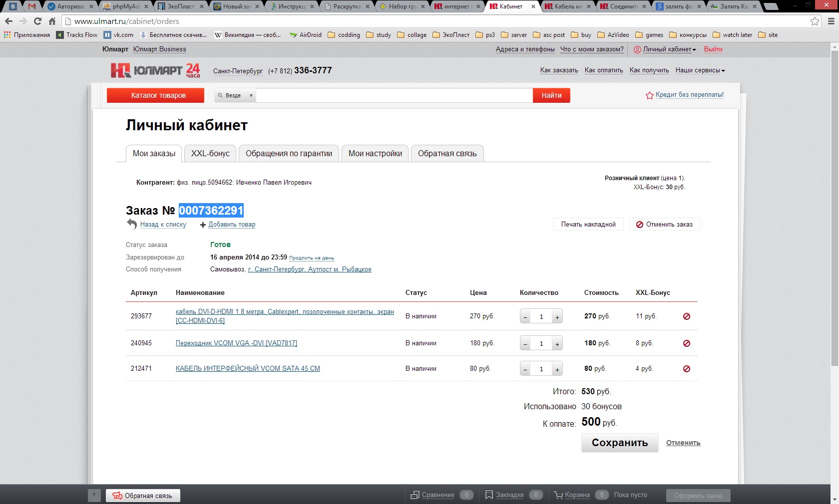The width and height of the screenshot is (839, 504).
Task: Click the Отменить заказ button
Action: pyautogui.click(x=665, y=225)
